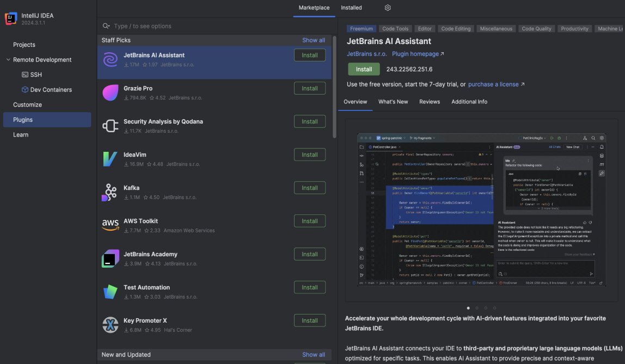Open the AI Assistant screenshot preview
The image size is (625, 364).
481,210
